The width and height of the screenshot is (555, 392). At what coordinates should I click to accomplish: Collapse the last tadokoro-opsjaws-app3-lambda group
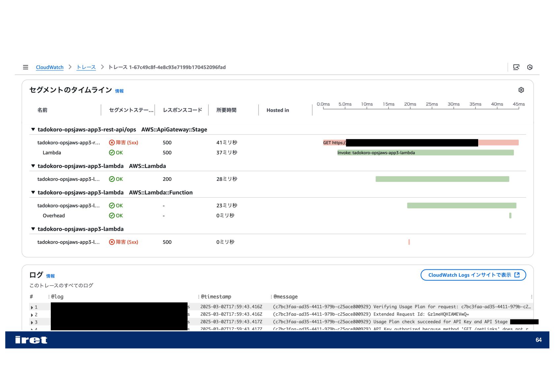(33, 229)
